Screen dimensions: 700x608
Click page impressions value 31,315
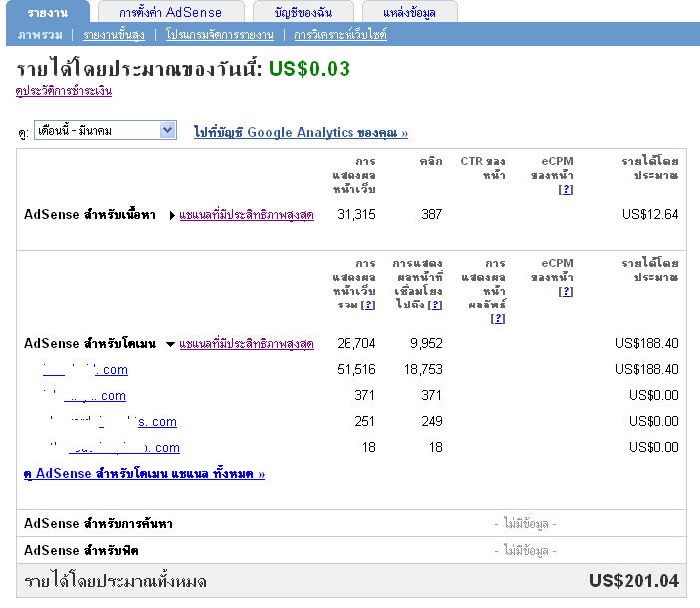[x=356, y=214]
